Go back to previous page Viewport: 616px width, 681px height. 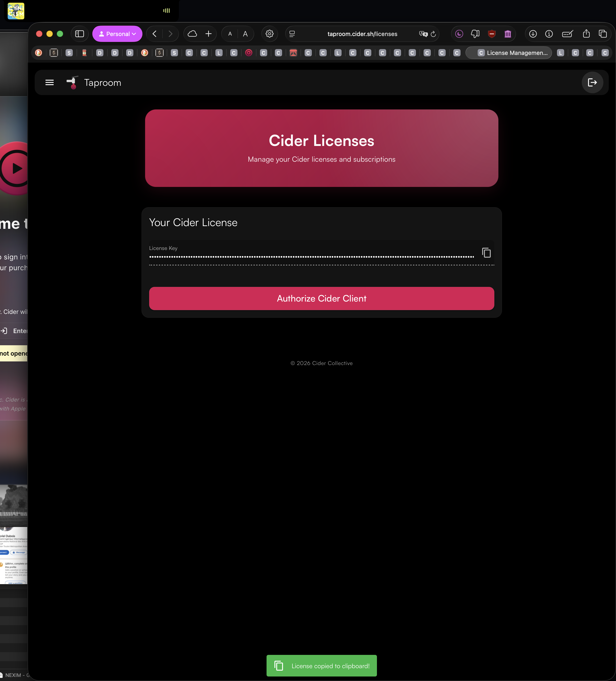point(154,34)
